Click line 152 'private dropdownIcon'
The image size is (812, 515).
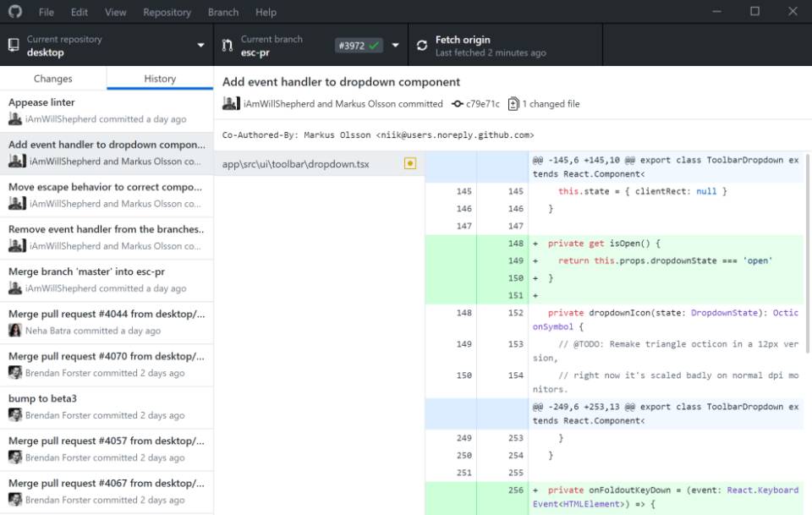pos(614,320)
